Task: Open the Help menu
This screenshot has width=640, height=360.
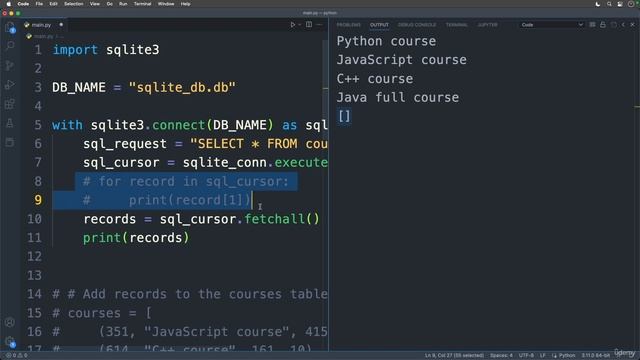Action: pos(185,4)
